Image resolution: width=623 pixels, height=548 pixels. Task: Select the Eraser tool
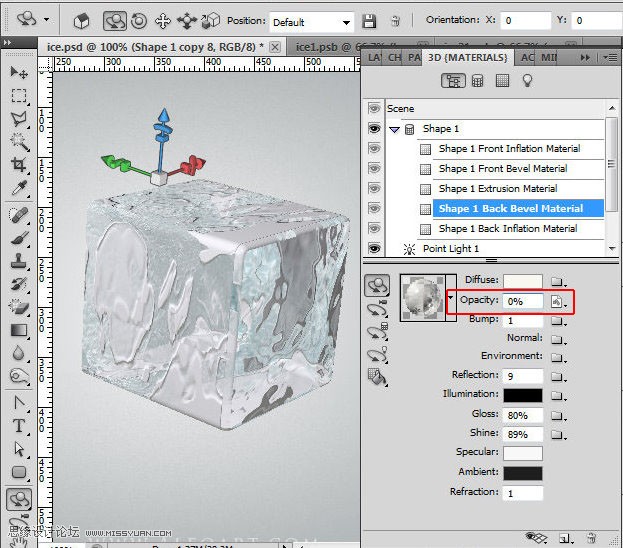pos(19,307)
